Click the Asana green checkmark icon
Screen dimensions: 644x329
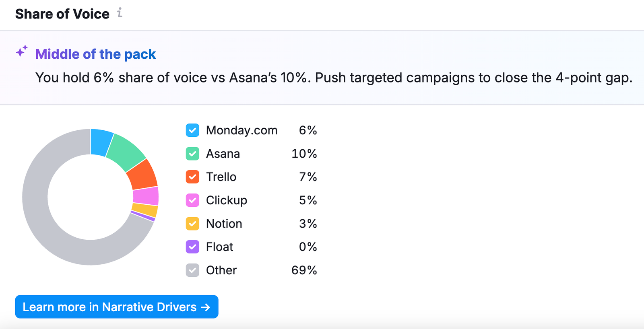(x=192, y=154)
